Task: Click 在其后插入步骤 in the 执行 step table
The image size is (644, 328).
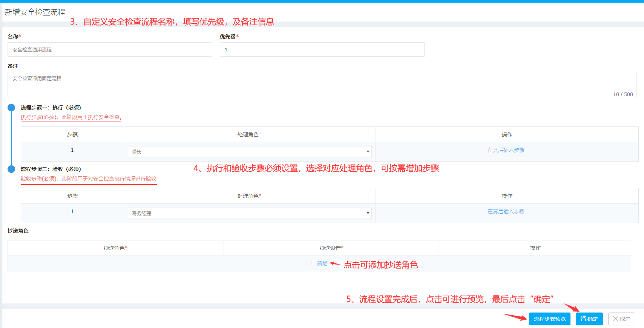Action: tap(506, 150)
